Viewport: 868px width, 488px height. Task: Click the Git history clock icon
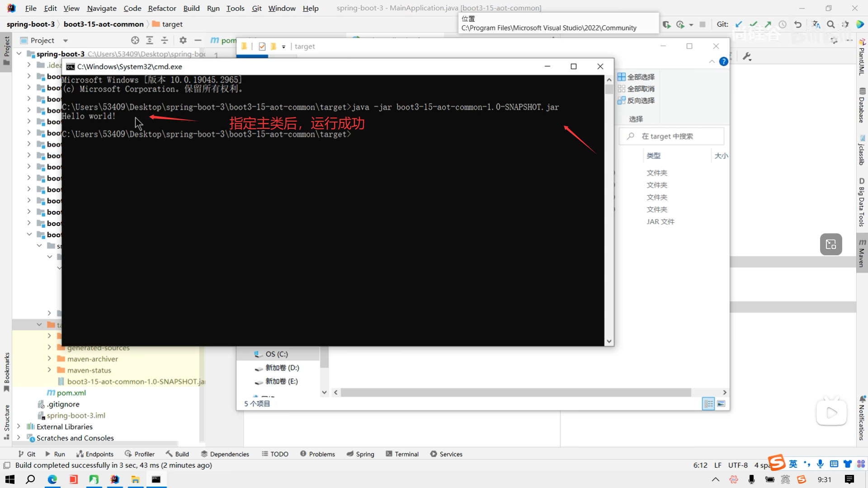click(783, 24)
